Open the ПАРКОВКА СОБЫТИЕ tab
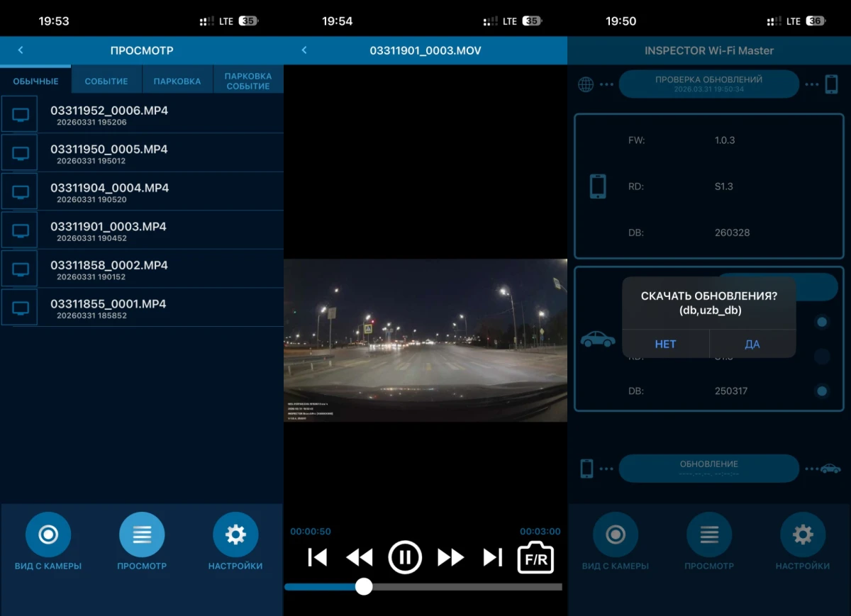Viewport: 851px width, 616px height. pyautogui.click(x=247, y=81)
